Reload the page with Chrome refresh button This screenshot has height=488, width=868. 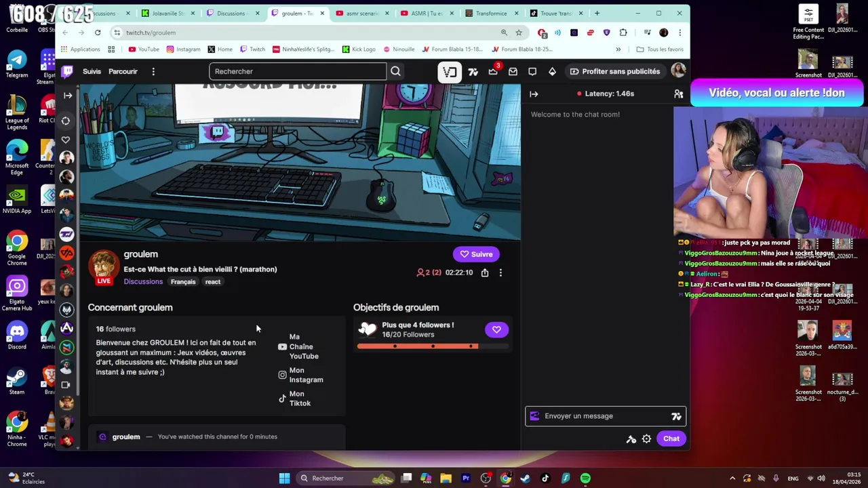tap(98, 33)
